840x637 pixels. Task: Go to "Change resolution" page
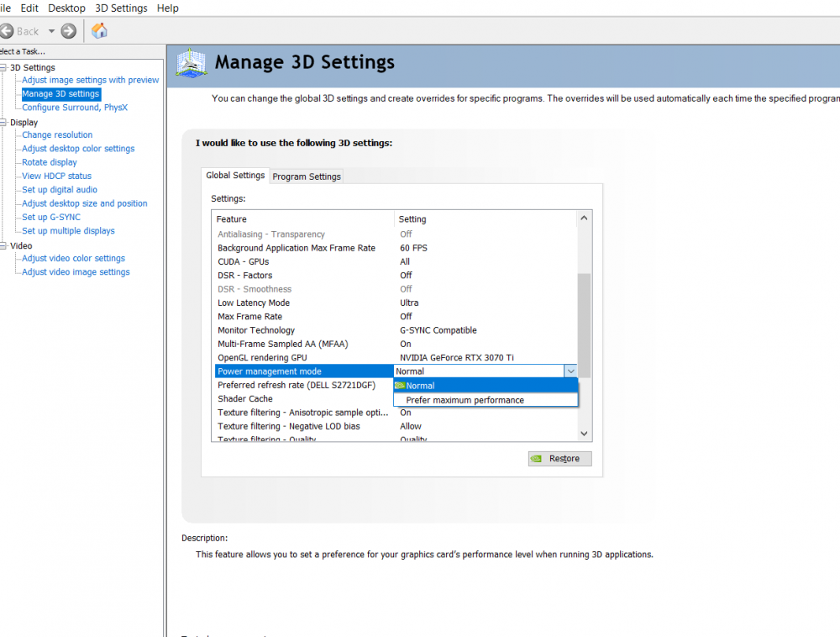57,134
